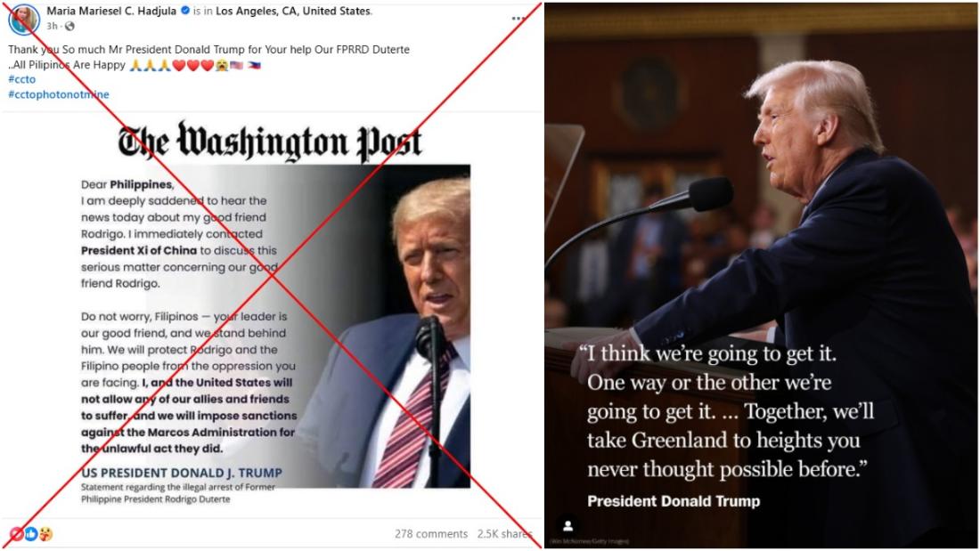
Task: Open the Maria Mariesel C. Hadjula name link
Action: tap(111, 11)
